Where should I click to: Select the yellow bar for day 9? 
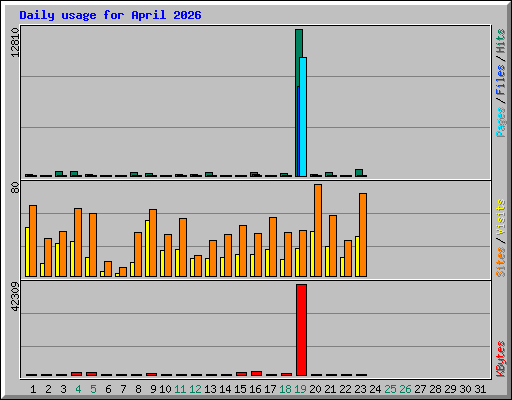click(147, 248)
